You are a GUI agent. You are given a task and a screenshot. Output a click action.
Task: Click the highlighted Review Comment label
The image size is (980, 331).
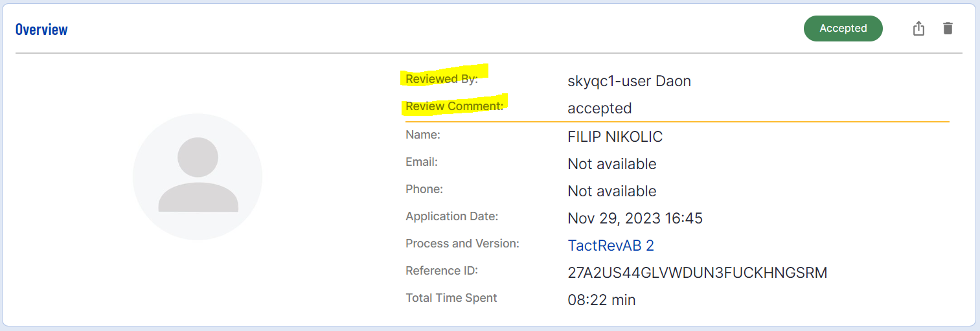tap(453, 106)
